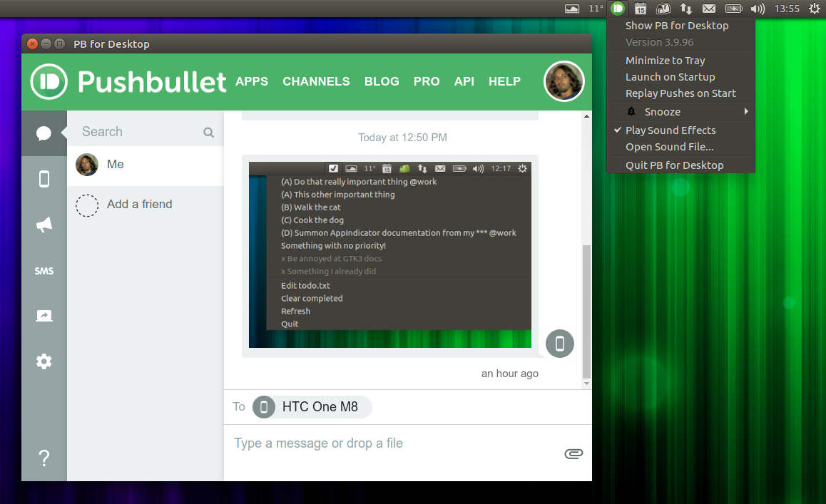The height and width of the screenshot is (504, 826).
Task: Click the Version 3.9.96 menu text
Action: [x=660, y=42]
